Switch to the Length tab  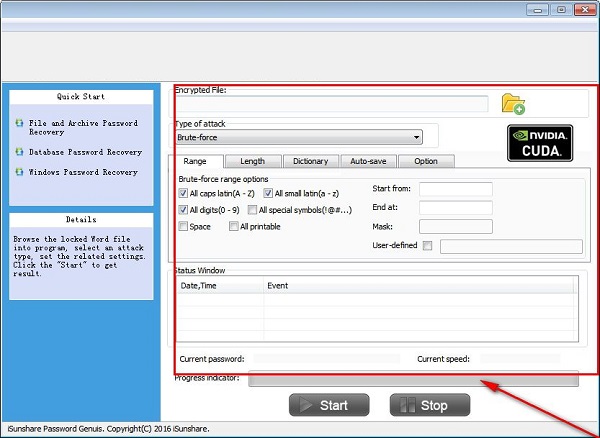point(252,161)
